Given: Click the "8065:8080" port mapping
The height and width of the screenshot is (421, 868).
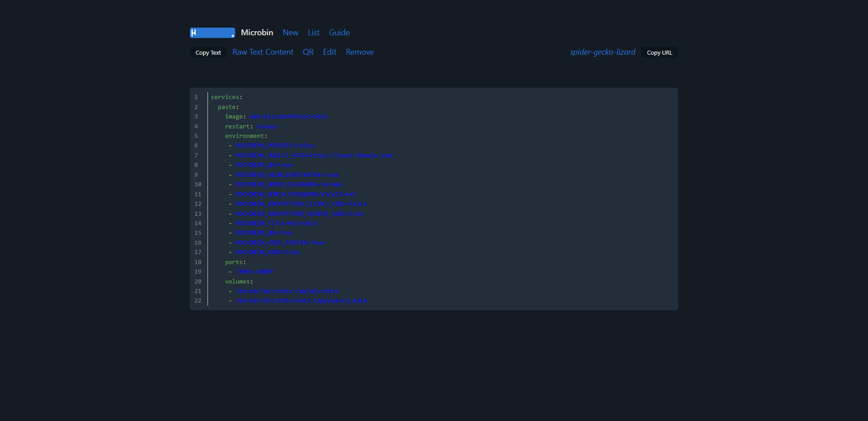Looking at the screenshot, I should 255,272.
